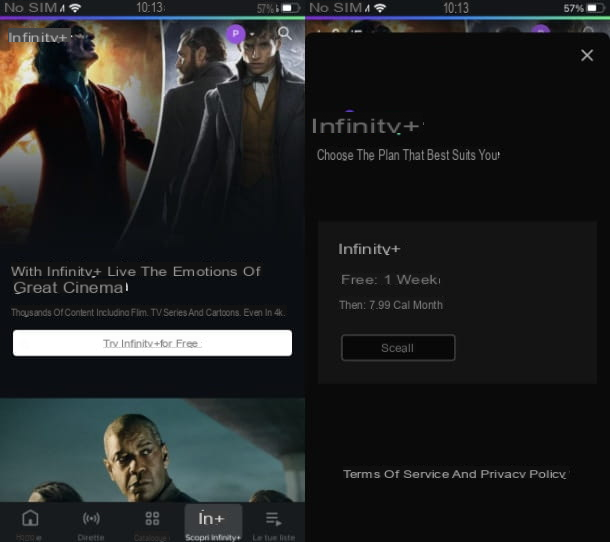Tap 'Thousands Of Content Including Film' description
This screenshot has width=610, height=542.
[x=148, y=312]
